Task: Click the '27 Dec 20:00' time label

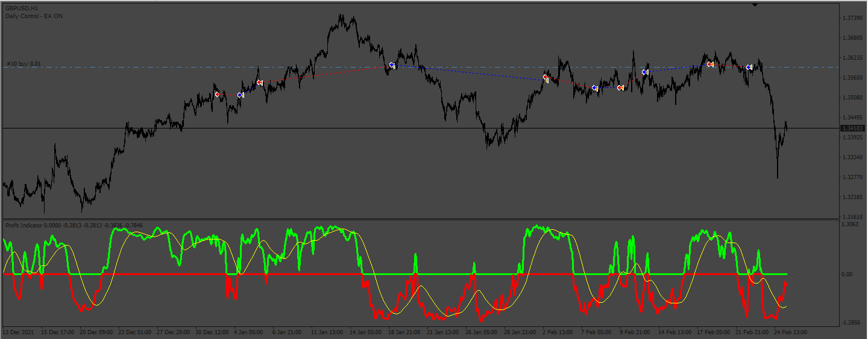Action: [x=174, y=332]
